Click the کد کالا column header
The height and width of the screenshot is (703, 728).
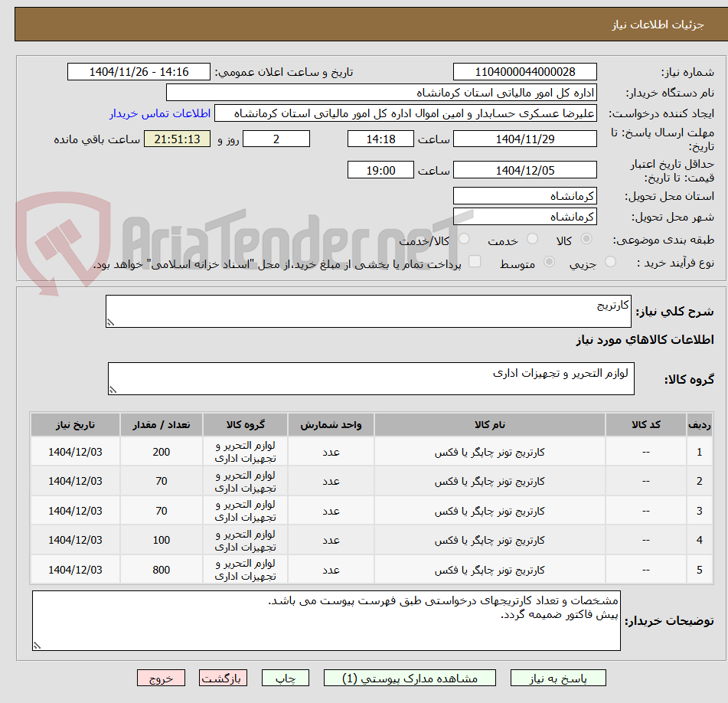646,424
